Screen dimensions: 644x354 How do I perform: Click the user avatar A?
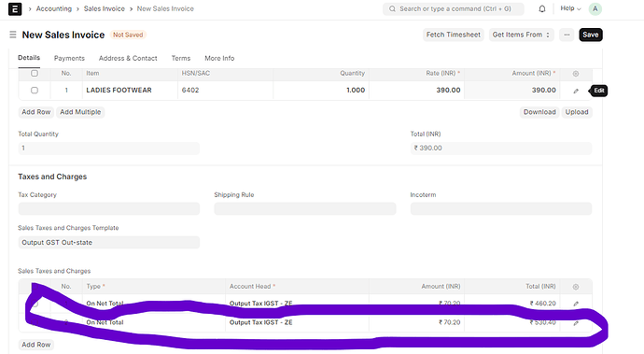click(x=595, y=8)
